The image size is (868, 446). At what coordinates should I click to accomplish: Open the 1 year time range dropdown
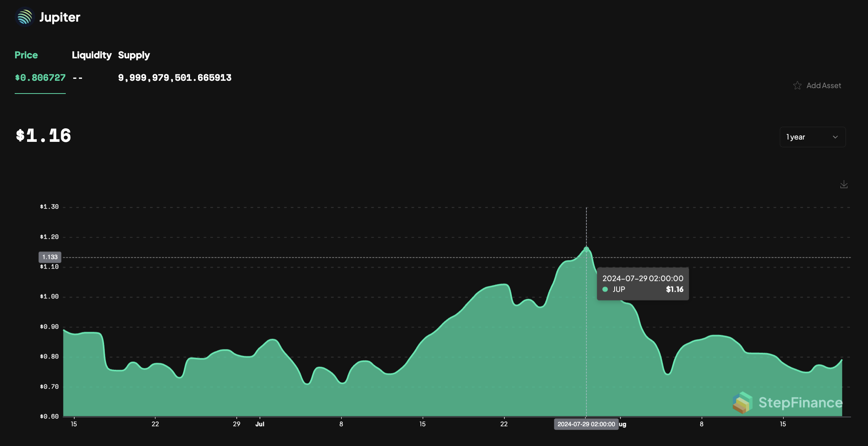click(812, 137)
